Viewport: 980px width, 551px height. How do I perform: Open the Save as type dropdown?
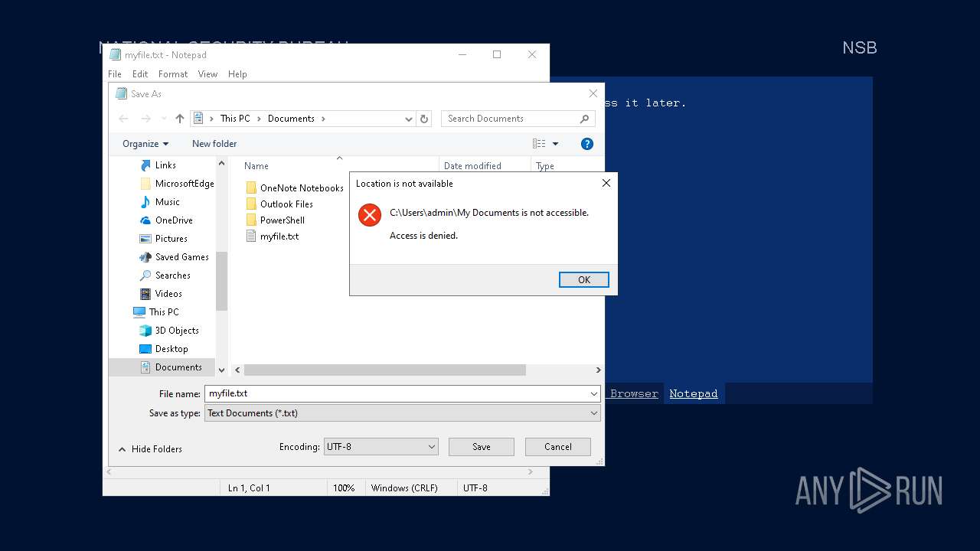(403, 413)
